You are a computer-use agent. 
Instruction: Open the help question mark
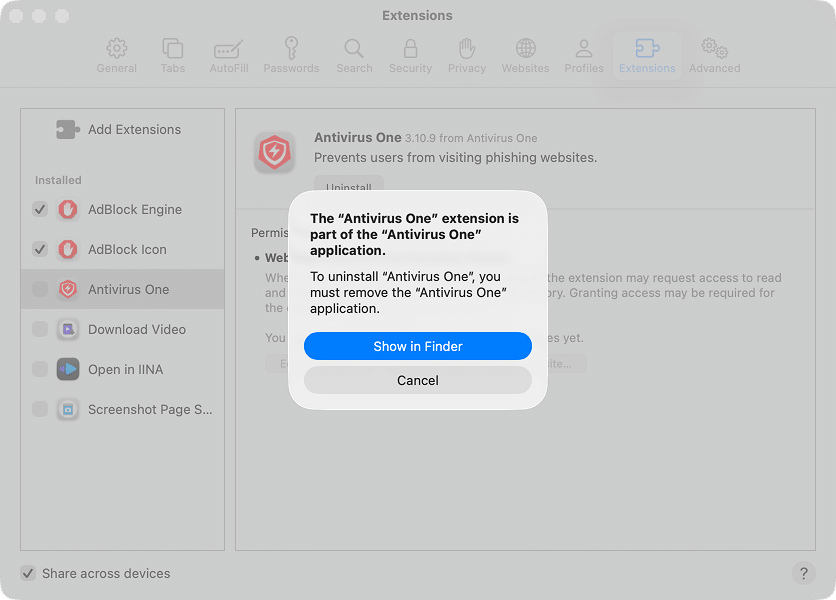[x=803, y=573]
